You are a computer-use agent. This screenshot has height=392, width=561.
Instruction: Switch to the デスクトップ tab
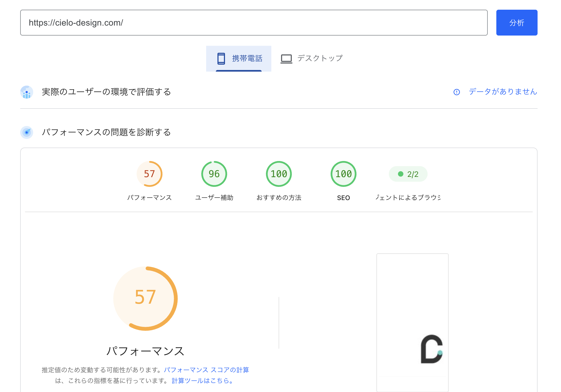pyautogui.click(x=311, y=58)
